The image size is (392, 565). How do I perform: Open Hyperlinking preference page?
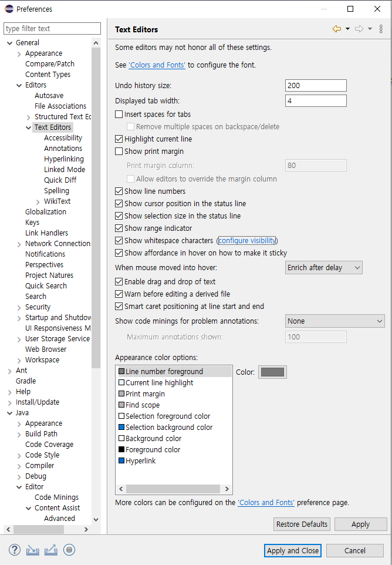click(64, 159)
